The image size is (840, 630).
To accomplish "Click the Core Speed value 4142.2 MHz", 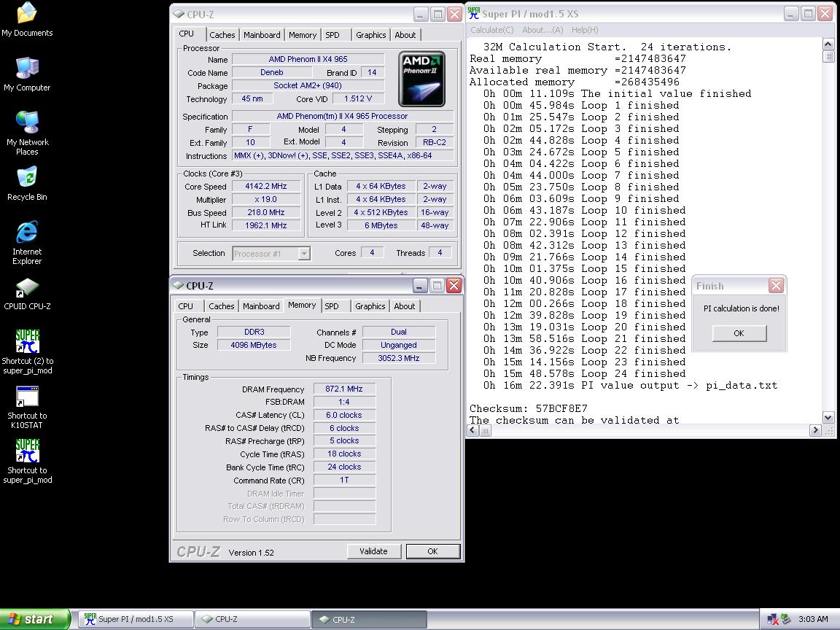I will pos(265,187).
